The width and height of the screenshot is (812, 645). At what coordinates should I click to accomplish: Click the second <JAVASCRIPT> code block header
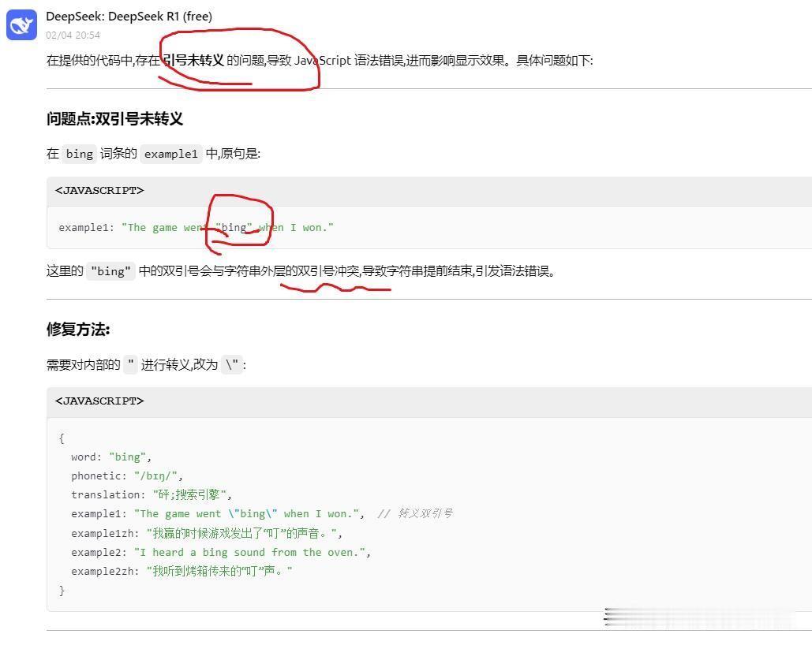429,401
